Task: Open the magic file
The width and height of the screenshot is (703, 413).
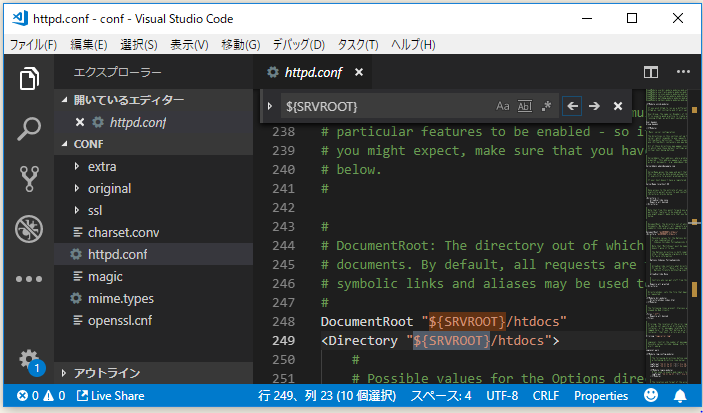Action: pos(154,276)
